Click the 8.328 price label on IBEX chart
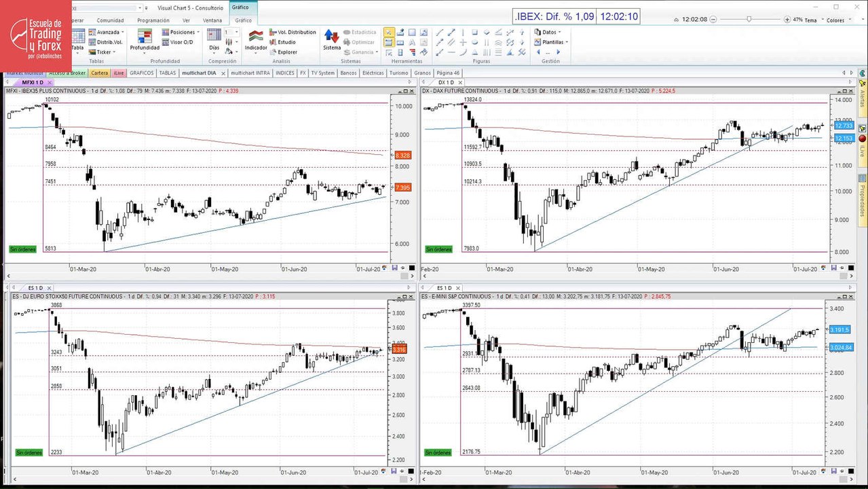The image size is (868, 489). pos(402,156)
